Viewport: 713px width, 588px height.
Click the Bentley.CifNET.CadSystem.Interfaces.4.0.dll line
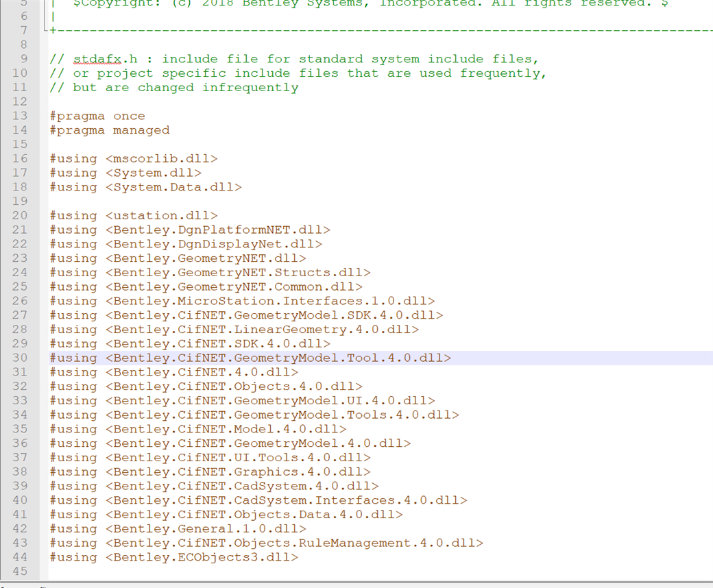coord(258,500)
